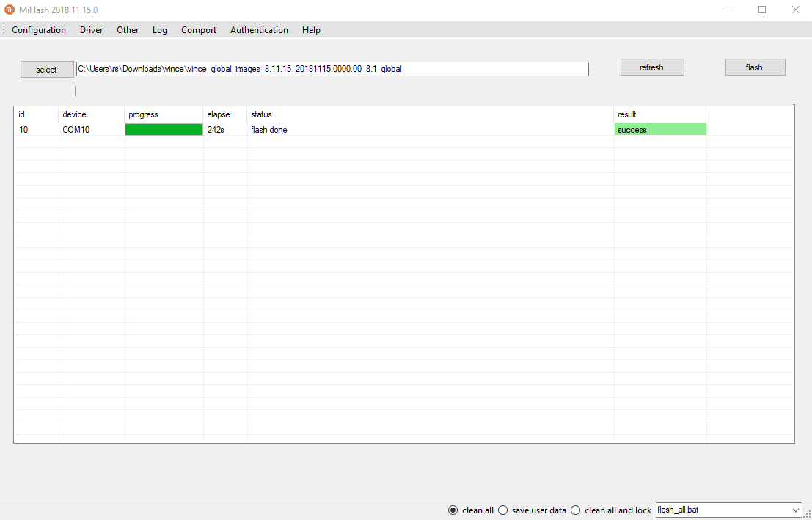812x520 pixels.
Task: Open the Other menu
Action: 128,30
